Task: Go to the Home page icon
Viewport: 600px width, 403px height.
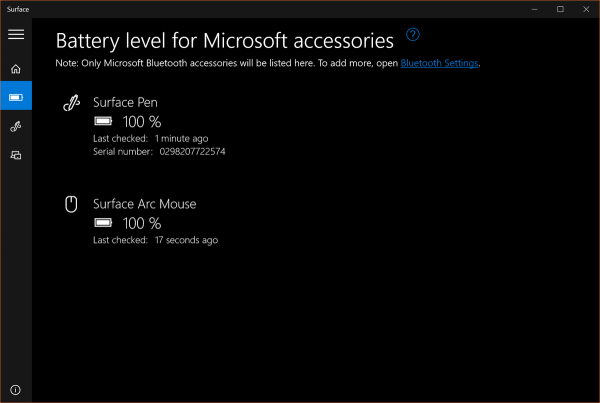Action: [16, 69]
